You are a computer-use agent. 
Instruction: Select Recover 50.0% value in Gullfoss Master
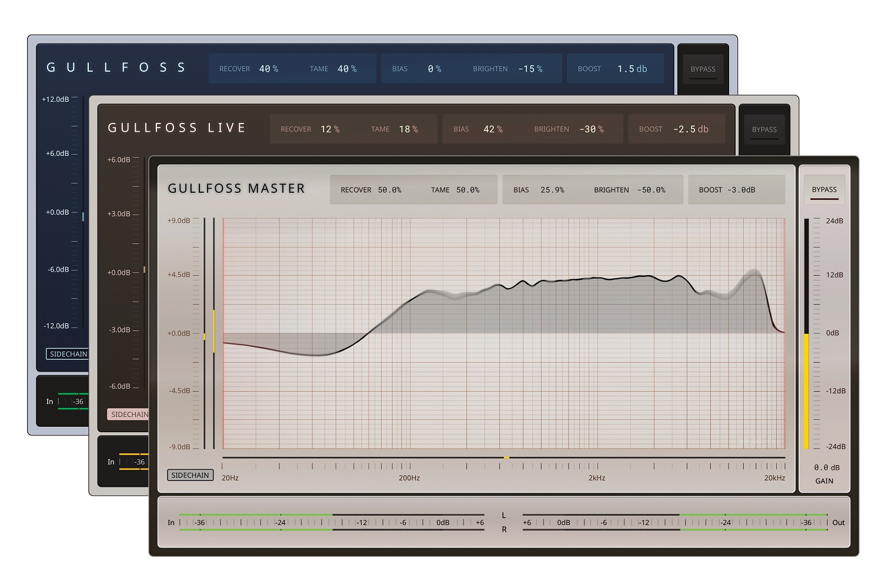389,190
